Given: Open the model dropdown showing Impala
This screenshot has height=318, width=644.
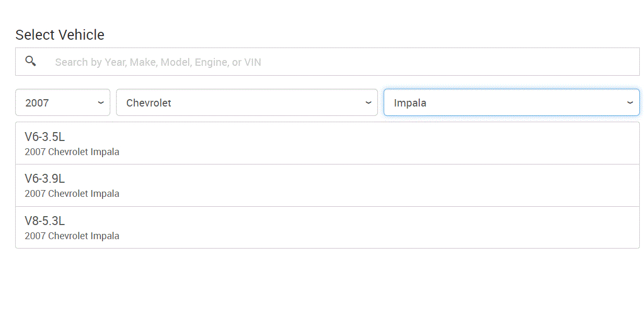Looking at the screenshot, I should point(511,102).
